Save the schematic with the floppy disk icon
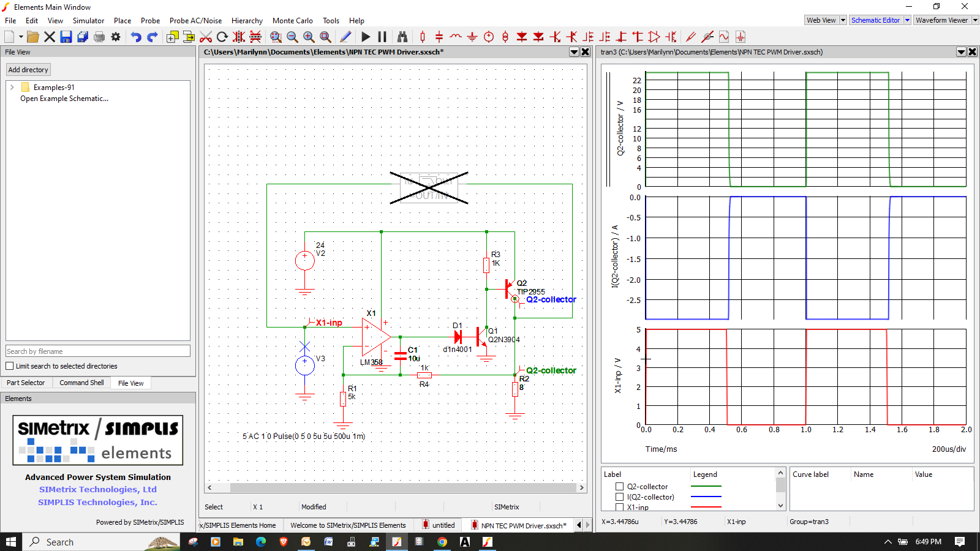Image resolution: width=980 pixels, height=551 pixels. [66, 37]
